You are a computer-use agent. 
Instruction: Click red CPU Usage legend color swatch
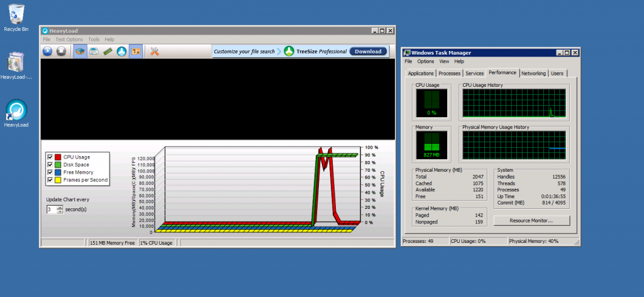(x=58, y=157)
